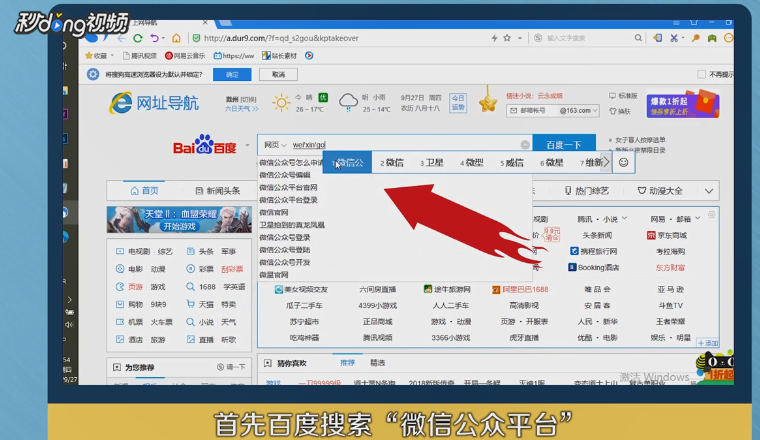Click the rain cloud weather icon
Image resolution: width=760 pixels, height=440 pixels.
click(x=348, y=102)
